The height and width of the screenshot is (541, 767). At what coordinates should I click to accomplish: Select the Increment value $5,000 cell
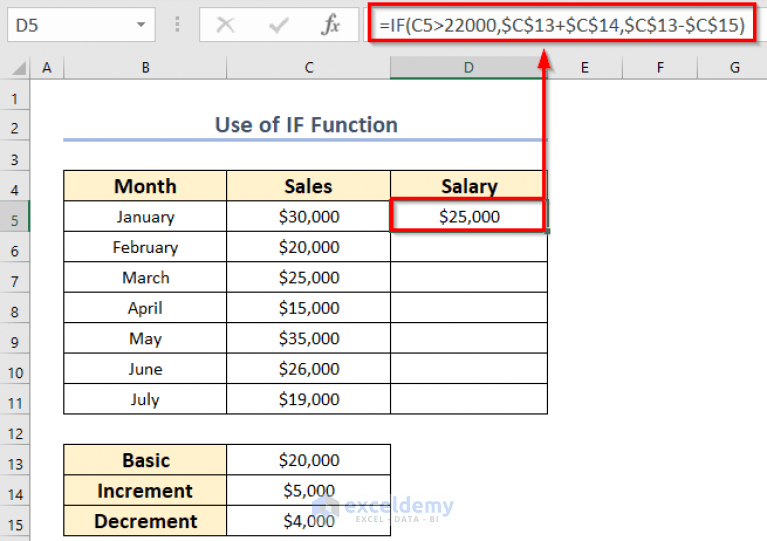309,491
